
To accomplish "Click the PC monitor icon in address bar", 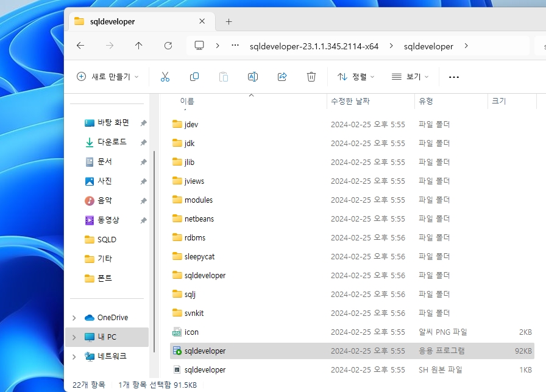I will [199, 46].
